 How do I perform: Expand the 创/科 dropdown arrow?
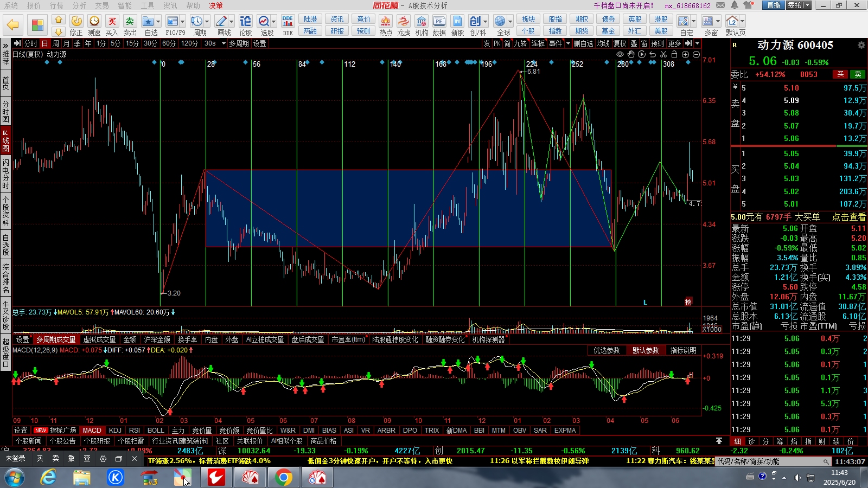485,21
